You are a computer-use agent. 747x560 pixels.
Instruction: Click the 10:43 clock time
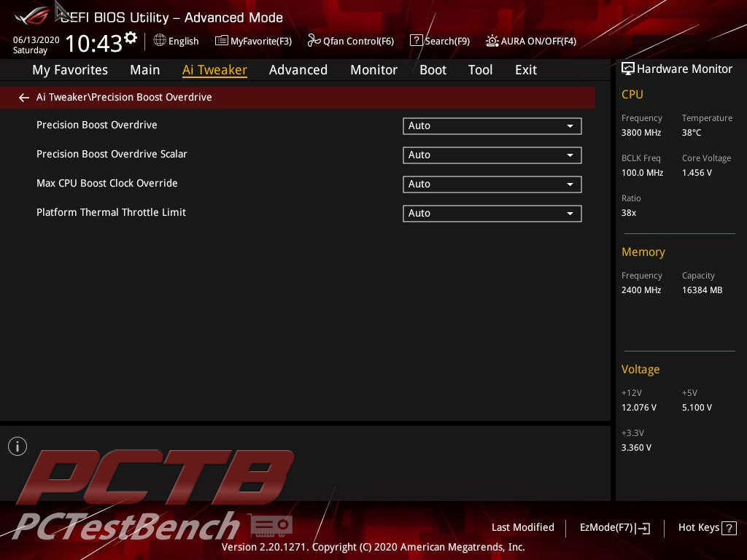94,43
